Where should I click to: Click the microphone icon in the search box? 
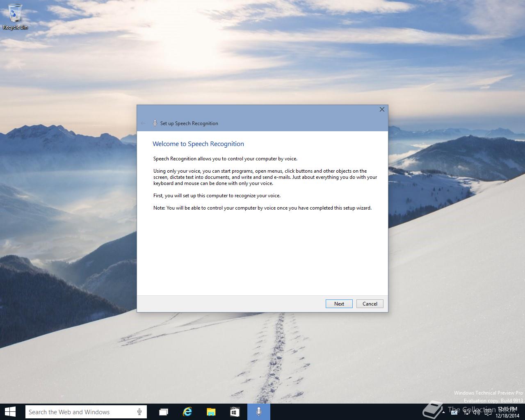pyautogui.click(x=140, y=412)
